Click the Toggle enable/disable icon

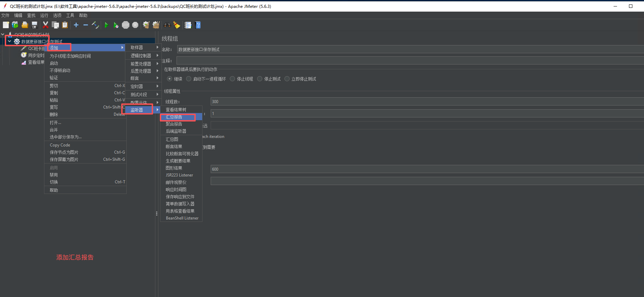tap(95, 25)
